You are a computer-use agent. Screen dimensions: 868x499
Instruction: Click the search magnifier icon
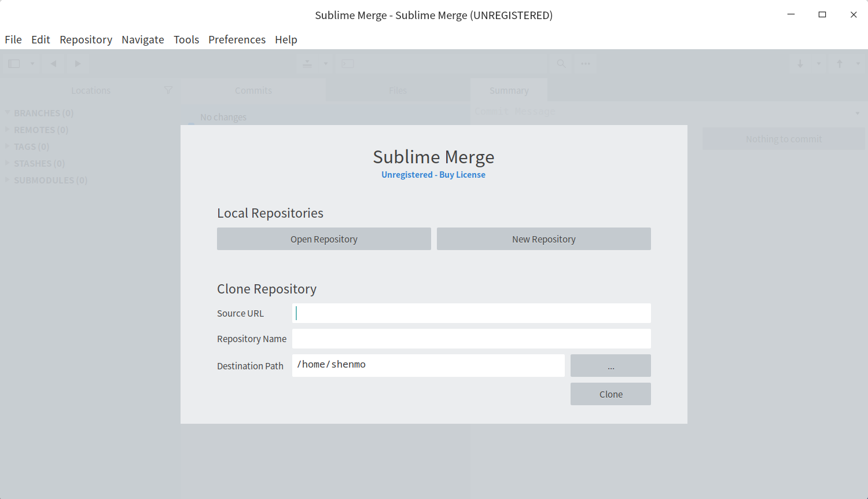pos(561,64)
